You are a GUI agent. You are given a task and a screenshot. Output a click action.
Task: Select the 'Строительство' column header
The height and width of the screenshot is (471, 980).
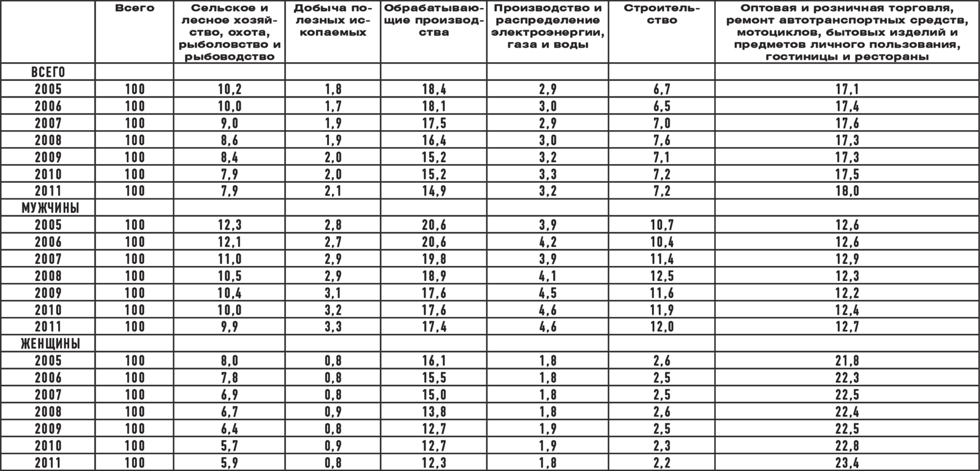click(661, 15)
